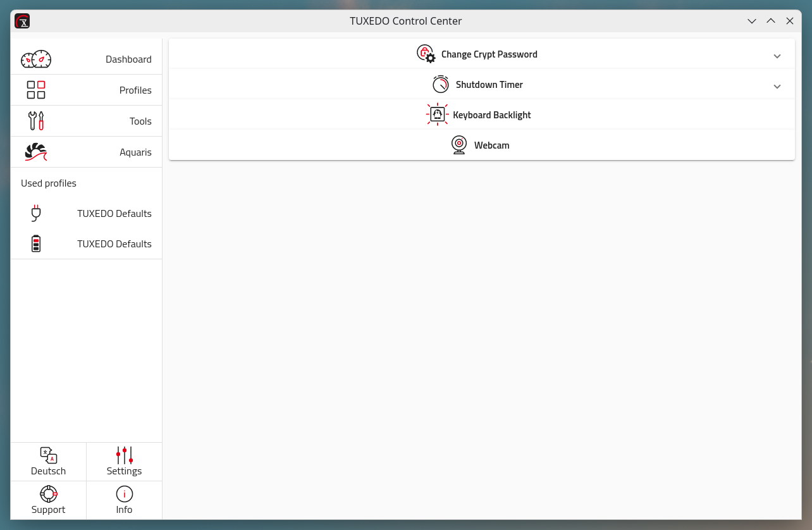
Task: Click the Shutdown Timer stopwatch icon
Action: 441,84
